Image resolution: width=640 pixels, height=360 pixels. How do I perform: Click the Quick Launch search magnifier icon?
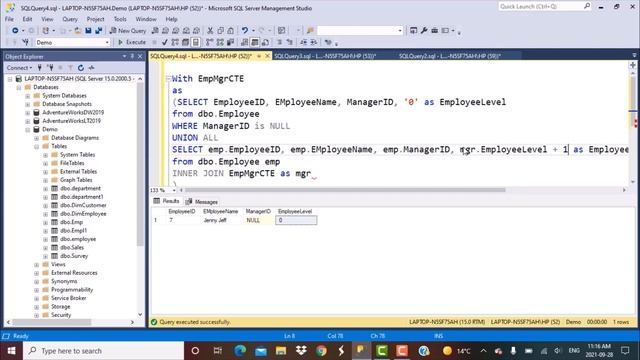[587, 6]
